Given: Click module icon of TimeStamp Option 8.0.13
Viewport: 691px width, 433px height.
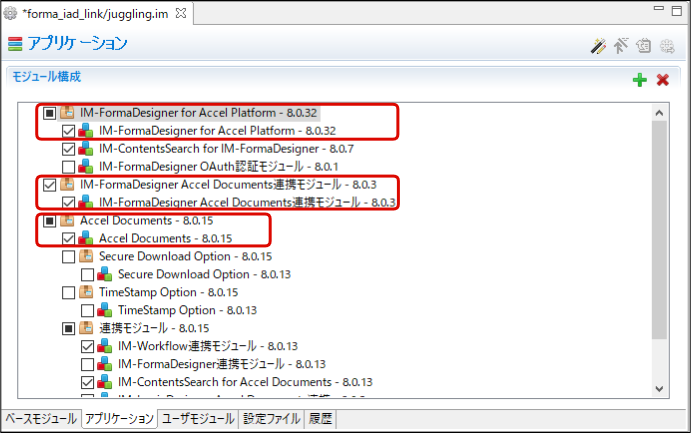Looking at the screenshot, I should pyautogui.click(x=104, y=310).
